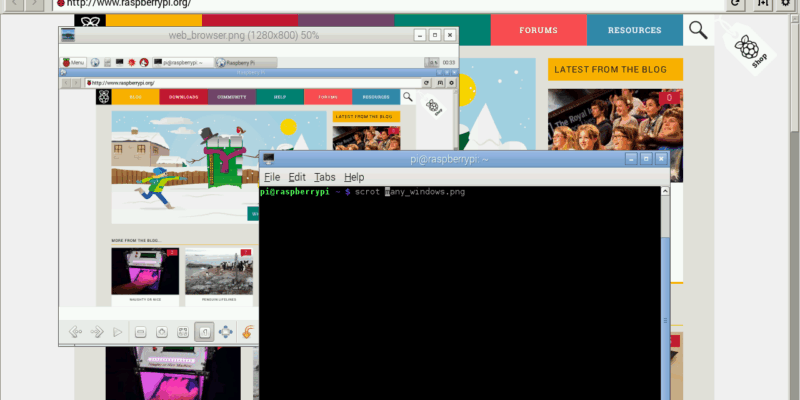Go to next image in viewer
The width and height of the screenshot is (800, 400).
(97, 331)
